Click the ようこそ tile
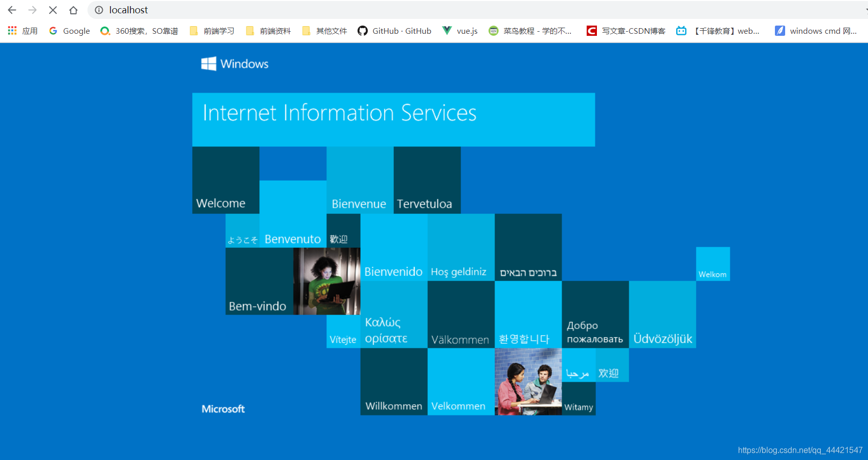The height and width of the screenshot is (460, 868). point(242,231)
